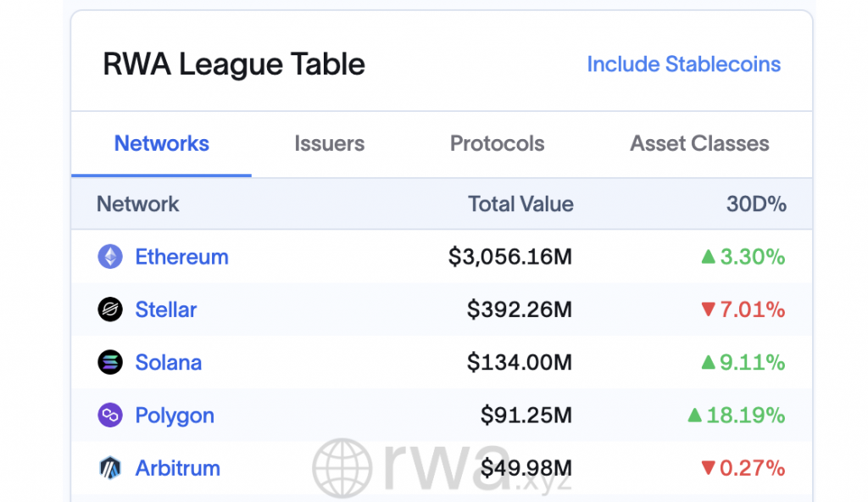Follow the Solana network link

point(168,363)
